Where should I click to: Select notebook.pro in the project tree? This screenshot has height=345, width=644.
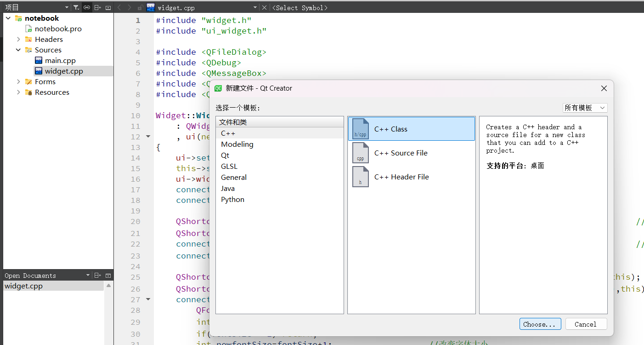(58, 29)
